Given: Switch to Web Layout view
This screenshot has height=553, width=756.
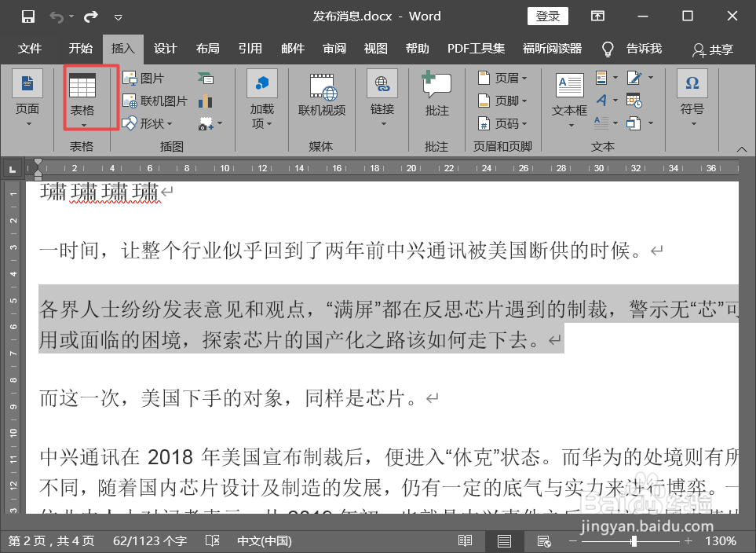Looking at the screenshot, I should pyautogui.click(x=544, y=541).
